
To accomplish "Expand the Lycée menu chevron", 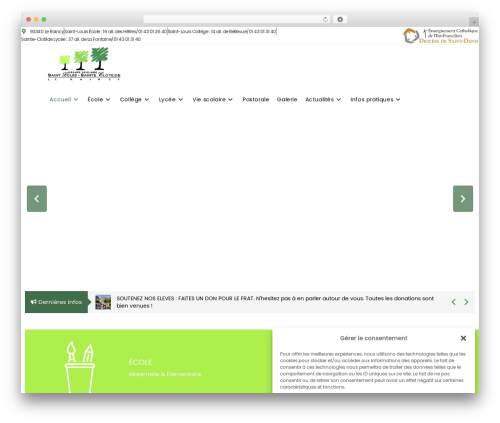I will pyautogui.click(x=181, y=99).
